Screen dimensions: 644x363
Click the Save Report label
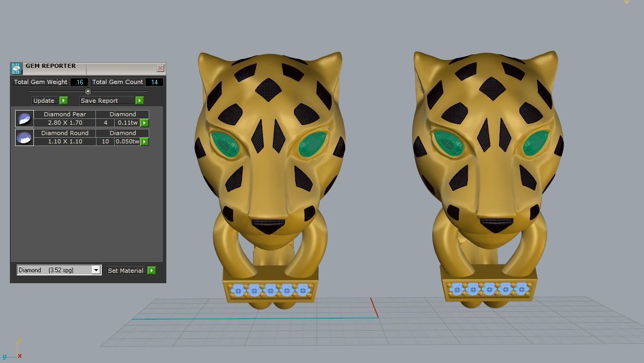point(106,101)
